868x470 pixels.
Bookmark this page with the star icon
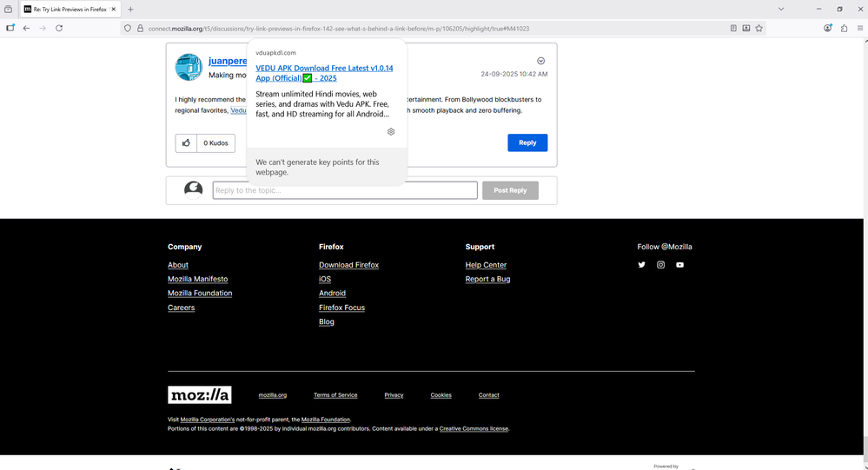(759, 28)
